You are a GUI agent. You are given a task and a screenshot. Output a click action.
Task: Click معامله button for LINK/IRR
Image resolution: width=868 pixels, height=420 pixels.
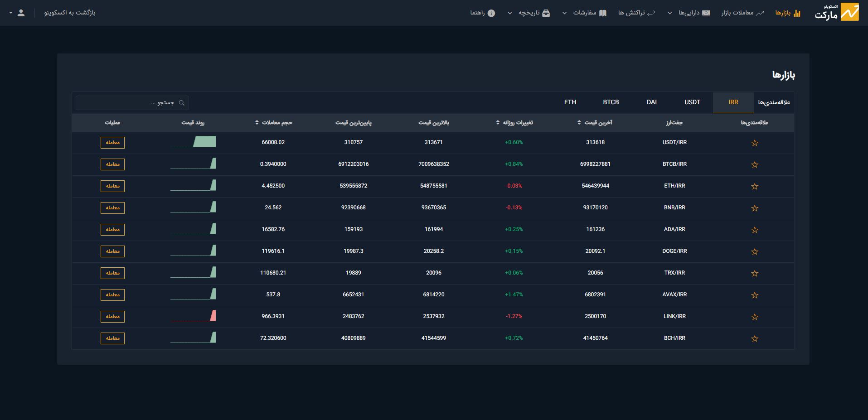(112, 317)
